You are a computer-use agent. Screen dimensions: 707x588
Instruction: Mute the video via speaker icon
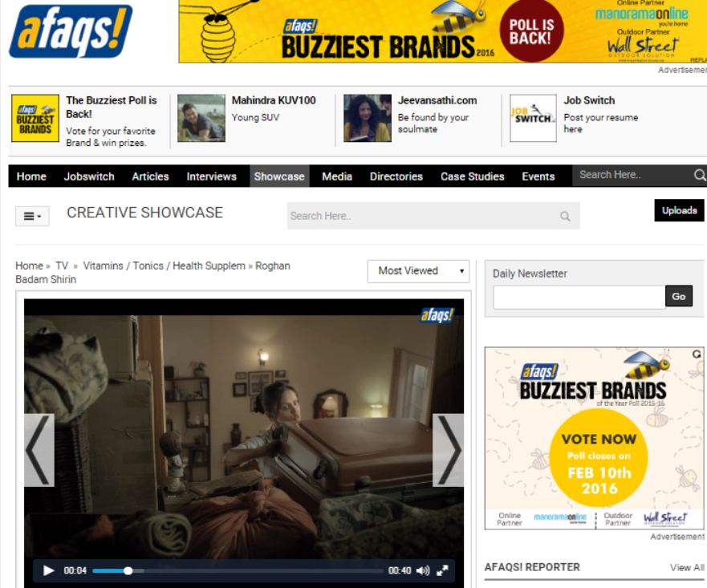pos(422,571)
